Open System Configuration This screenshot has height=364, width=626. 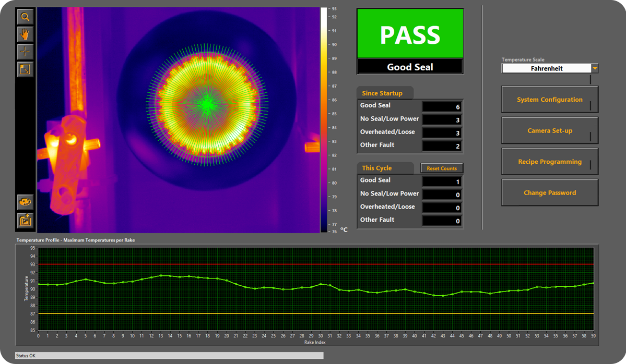click(549, 99)
